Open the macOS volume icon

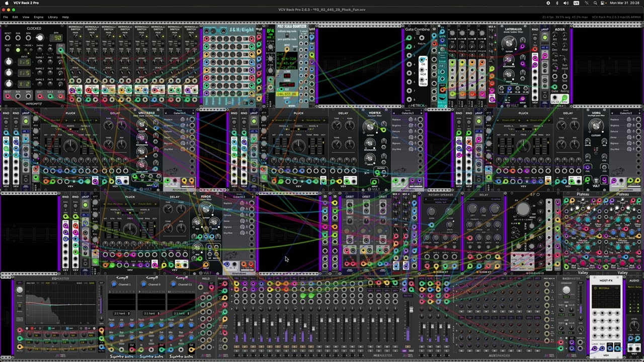[567, 3]
